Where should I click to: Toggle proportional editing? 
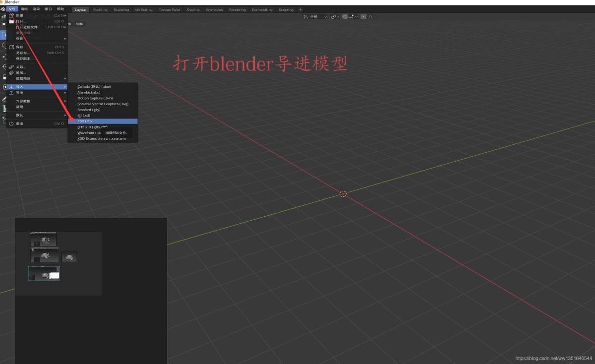[x=363, y=16]
